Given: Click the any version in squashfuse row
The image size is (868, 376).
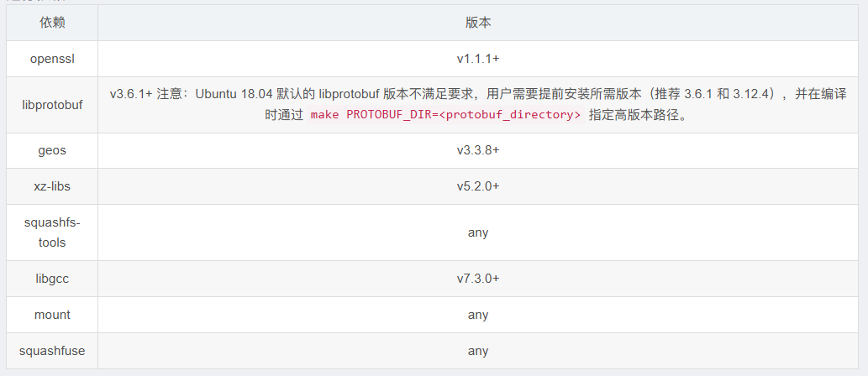Looking at the screenshot, I should pyautogui.click(x=477, y=350).
